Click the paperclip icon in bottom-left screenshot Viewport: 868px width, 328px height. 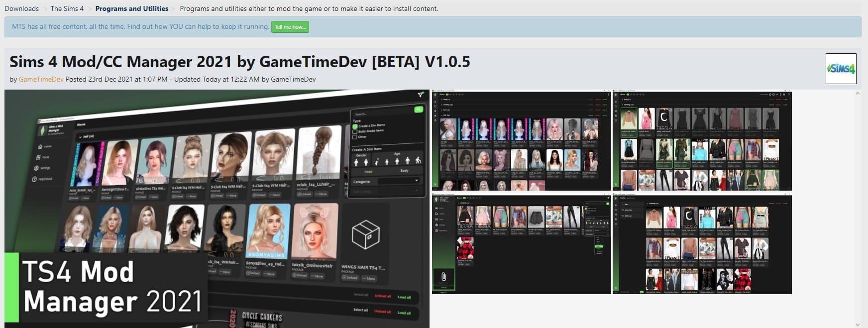click(x=443, y=277)
